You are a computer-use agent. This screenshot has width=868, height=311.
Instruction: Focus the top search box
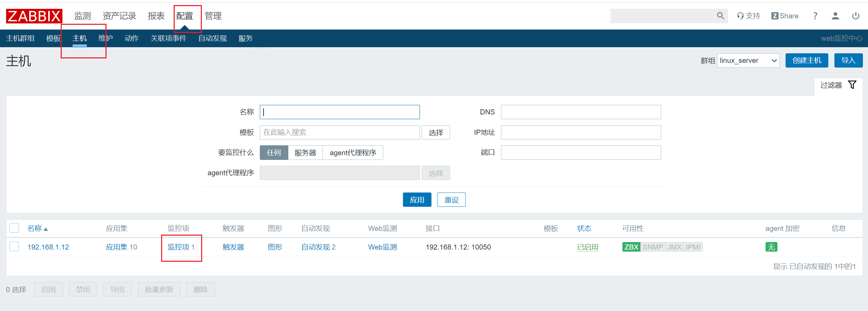(663, 16)
